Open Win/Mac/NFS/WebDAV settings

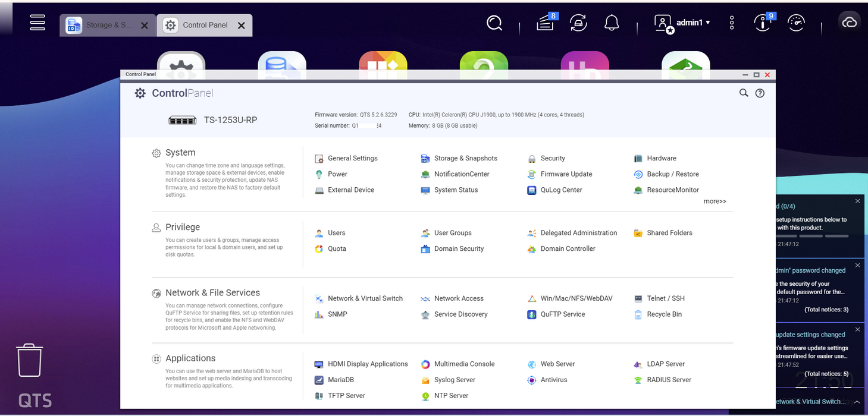(x=570, y=298)
